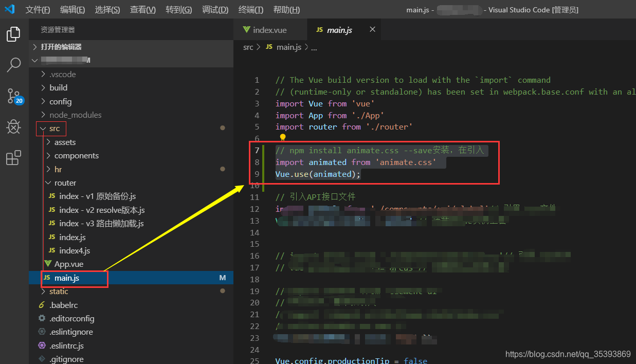The image size is (636, 364).
Task: Click the 资源管理器 panel title
Action: pyautogui.click(x=58, y=30)
